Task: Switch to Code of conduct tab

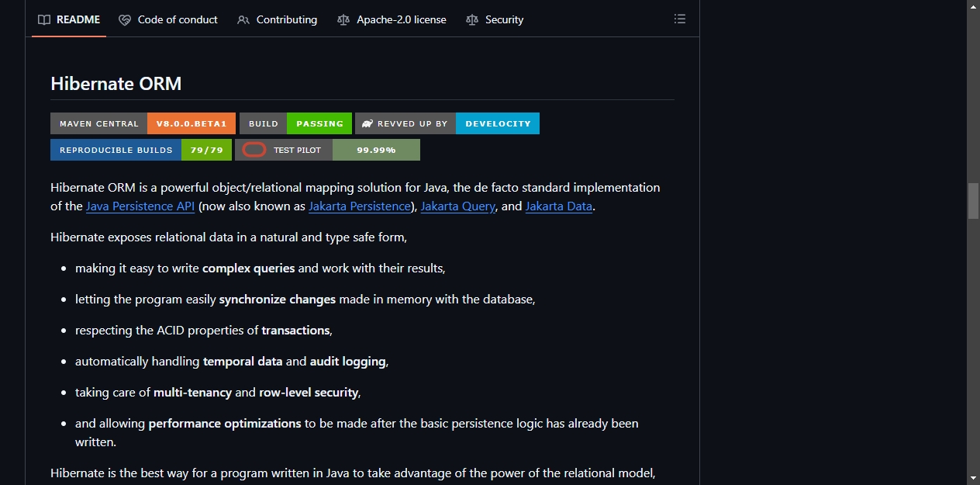Action: [x=168, y=19]
